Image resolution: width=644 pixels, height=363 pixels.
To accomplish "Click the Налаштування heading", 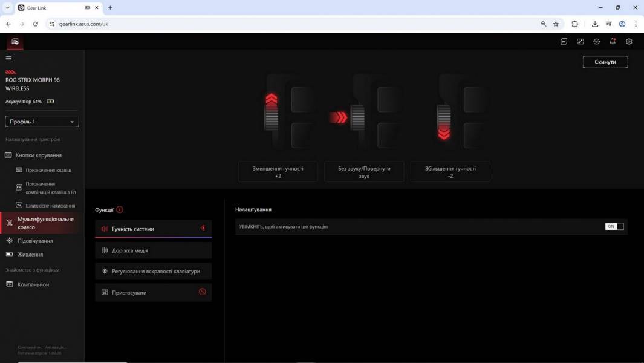I will (x=253, y=209).
